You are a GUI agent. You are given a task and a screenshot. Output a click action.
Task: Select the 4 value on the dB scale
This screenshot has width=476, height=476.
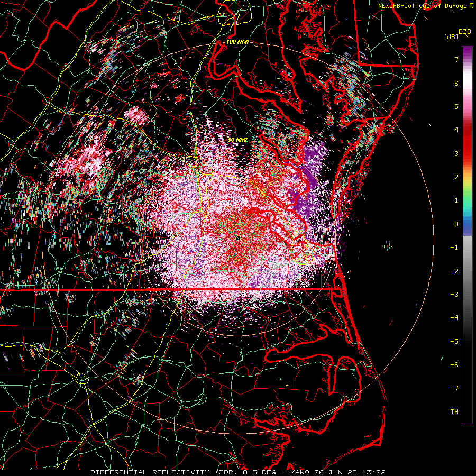click(x=456, y=130)
